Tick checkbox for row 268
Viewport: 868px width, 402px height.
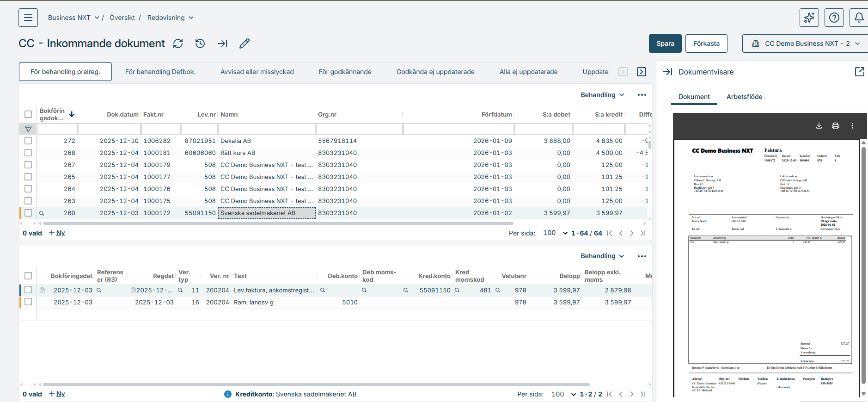click(x=28, y=153)
